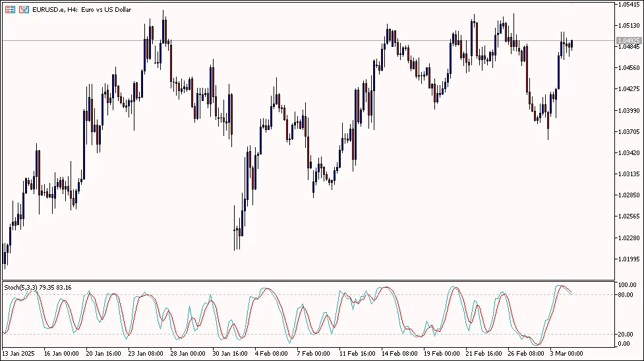Click the 1.02565 price scale label

click(x=629, y=216)
